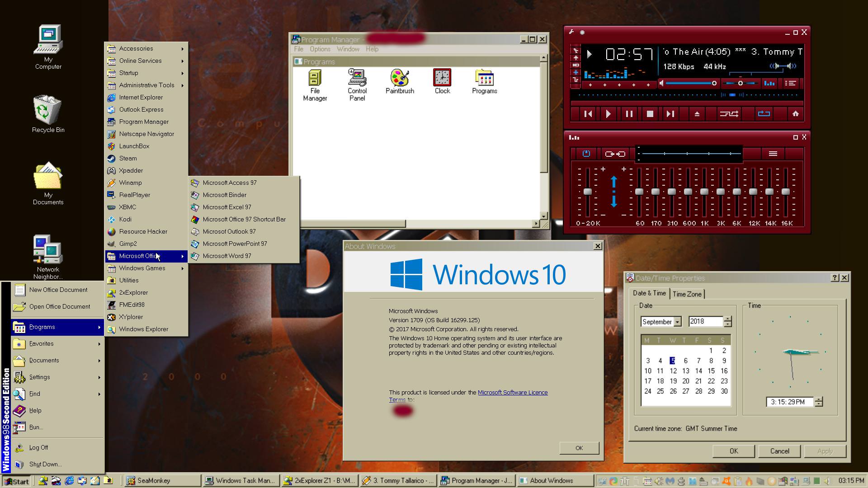Open the September month dropdown

pyautogui.click(x=678, y=321)
